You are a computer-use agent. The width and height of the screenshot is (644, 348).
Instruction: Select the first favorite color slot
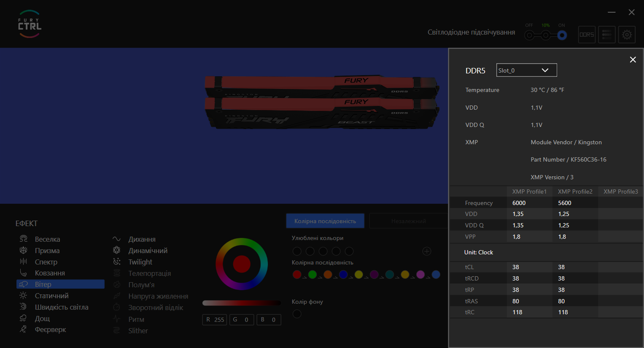(297, 251)
